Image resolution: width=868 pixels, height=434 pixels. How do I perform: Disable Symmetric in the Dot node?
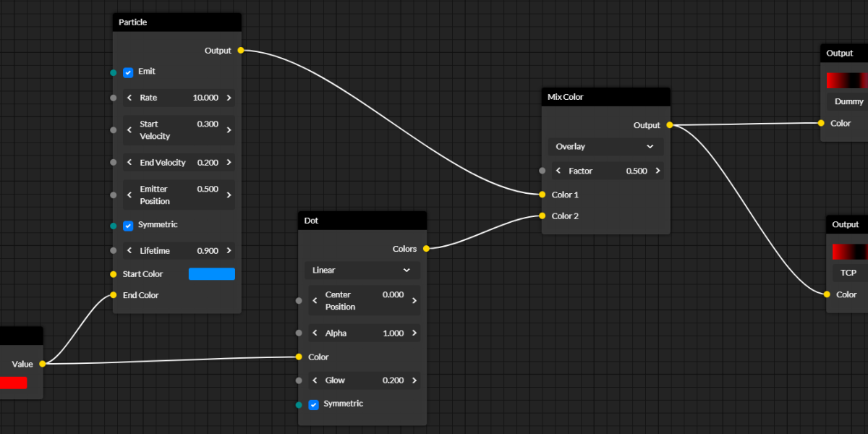pyautogui.click(x=313, y=404)
